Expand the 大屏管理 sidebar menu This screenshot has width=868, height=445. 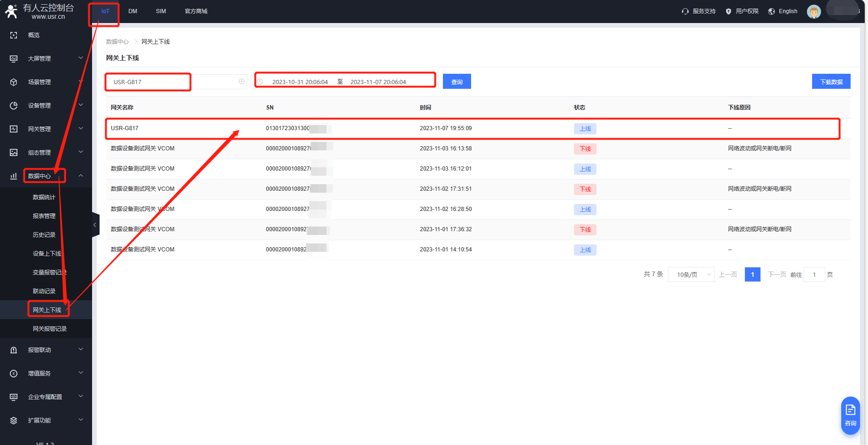coord(46,58)
